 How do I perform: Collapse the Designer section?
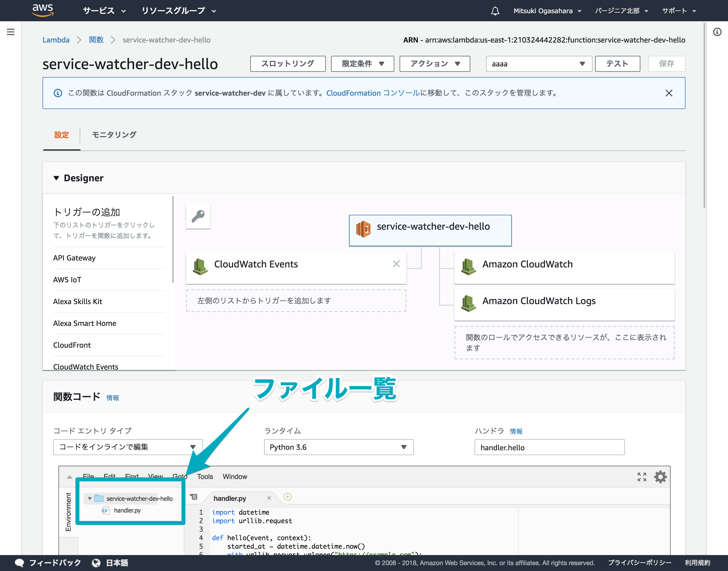[x=56, y=178]
